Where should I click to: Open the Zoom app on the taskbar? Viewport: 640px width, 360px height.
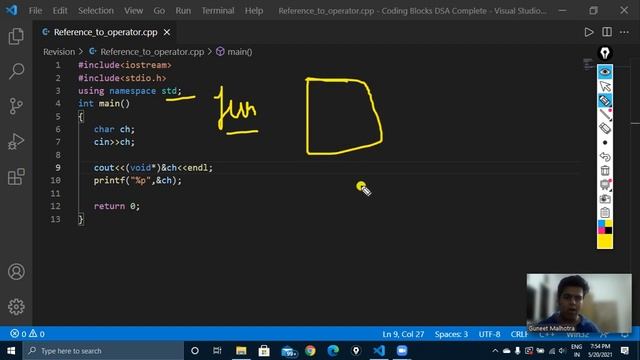coord(402,351)
